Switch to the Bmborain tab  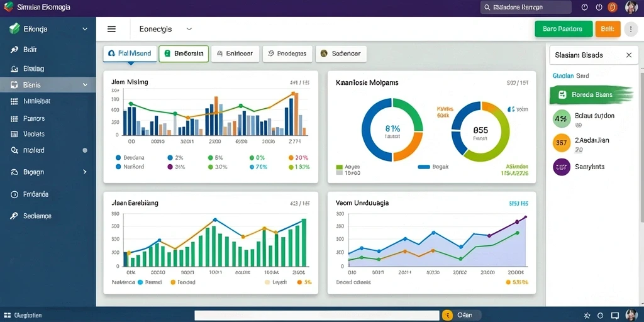point(184,54)
